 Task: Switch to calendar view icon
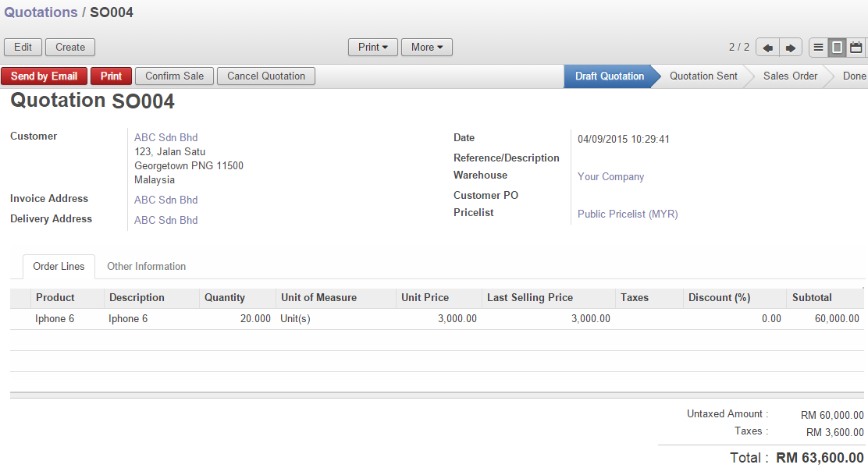856,48
